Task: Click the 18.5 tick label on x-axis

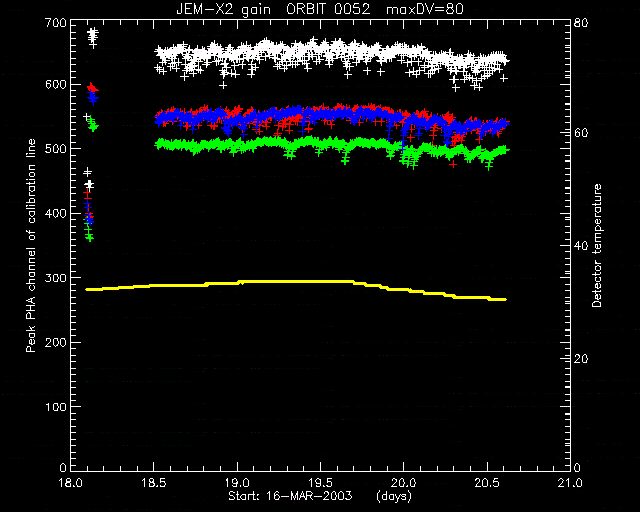Action: [x=154, y=483]
